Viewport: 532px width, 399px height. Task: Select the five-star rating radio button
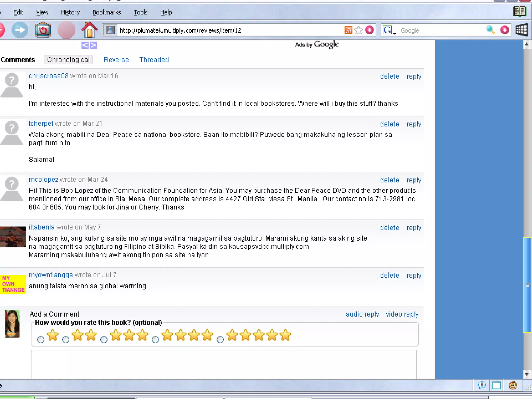coord(220,339)
